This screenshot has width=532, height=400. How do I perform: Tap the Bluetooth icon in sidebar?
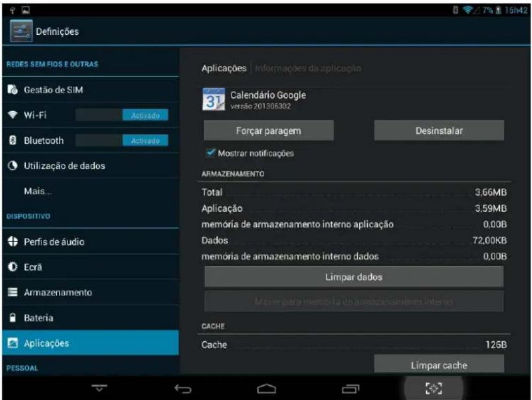(12, 140)
